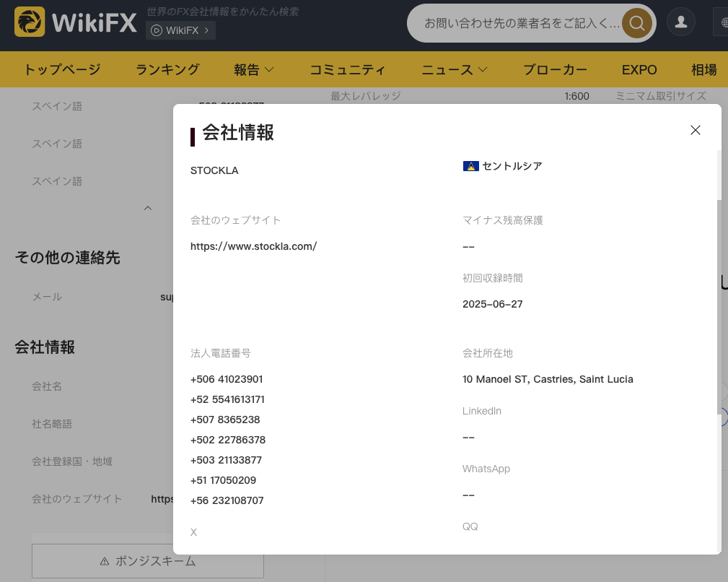The image size is (728, 582).
Task: Select phone number +502 22786378
Action: 228,440
